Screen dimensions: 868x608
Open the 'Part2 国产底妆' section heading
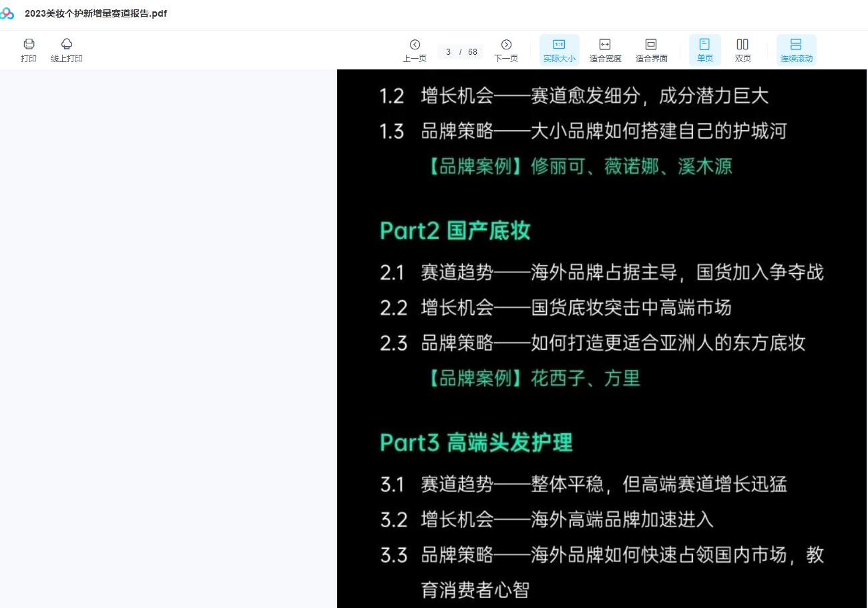click(x=455, y=230)
